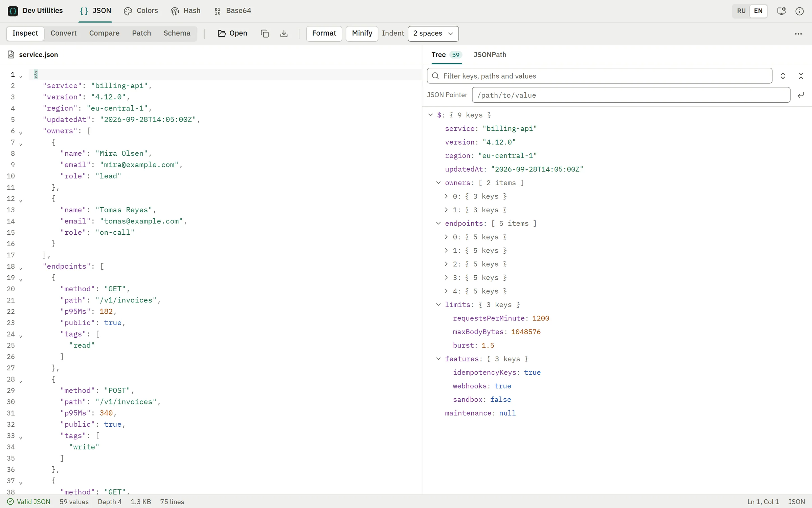Screen dimensions: 812x508
Task: Switch to the JSON tool tab
Action: 95,11
